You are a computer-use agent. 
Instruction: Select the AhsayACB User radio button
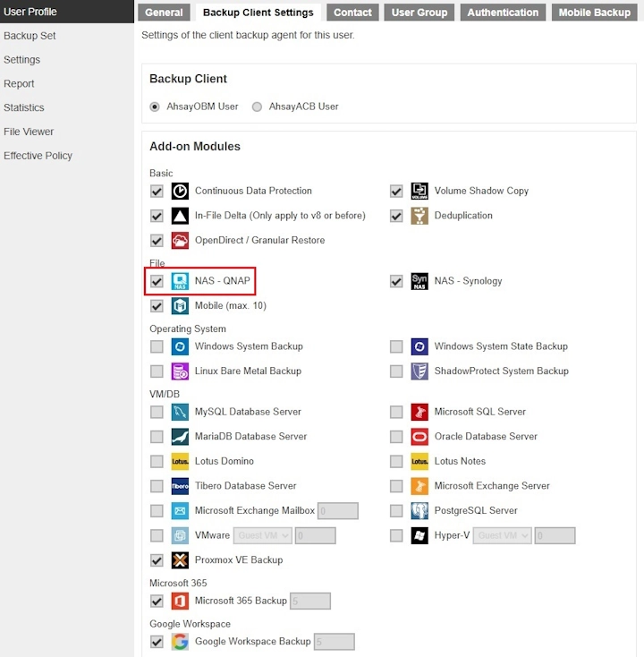[x=257, y=107]
